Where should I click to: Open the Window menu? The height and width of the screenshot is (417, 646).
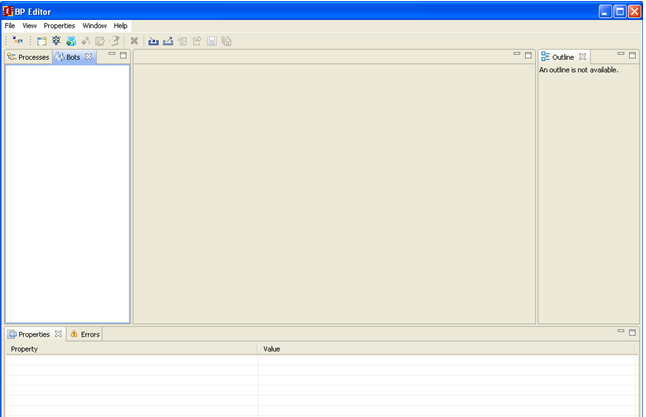tap(94, 26)
